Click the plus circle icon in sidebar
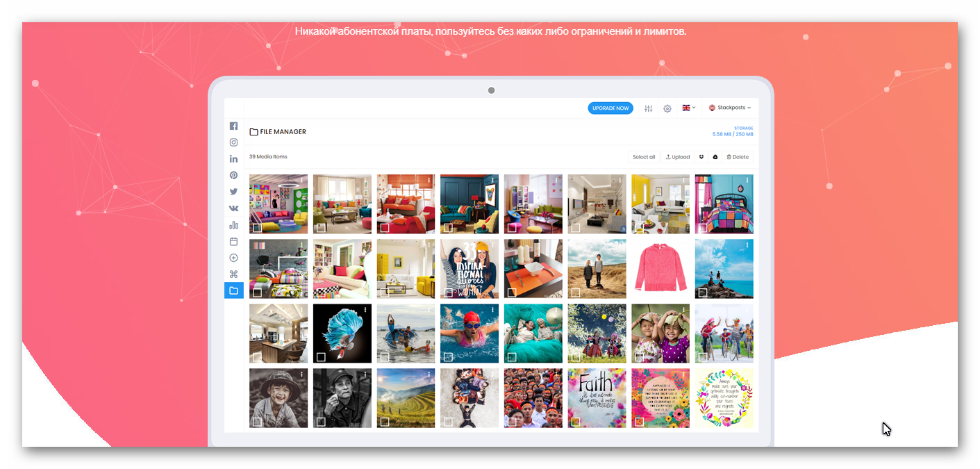 (x=233, y=258)
